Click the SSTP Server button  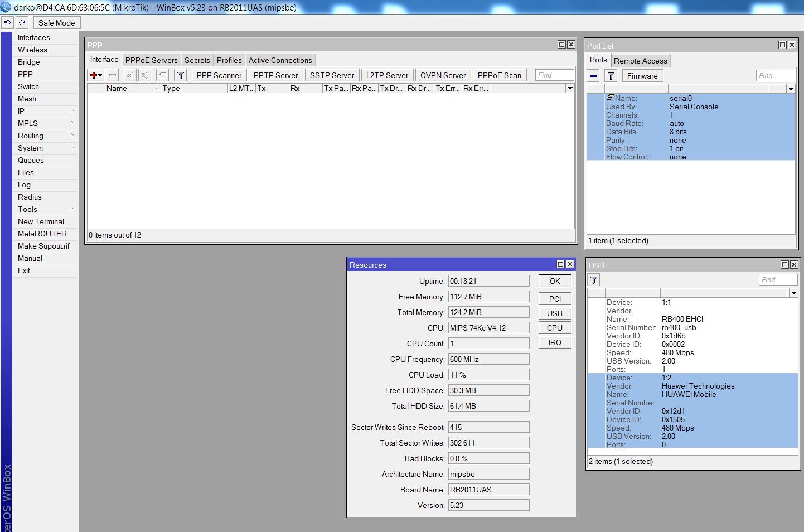click(x=332, y=75)
